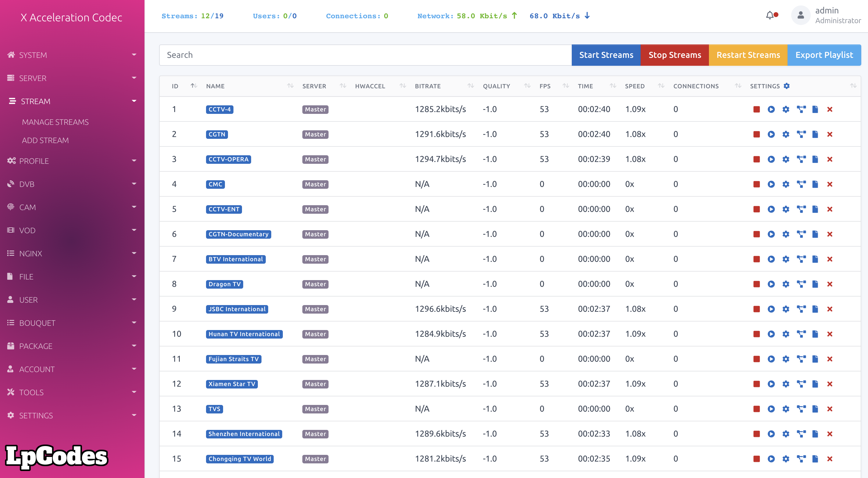
Task: Toggle sort on CONNECTIONS column
Action: (738, 86)
